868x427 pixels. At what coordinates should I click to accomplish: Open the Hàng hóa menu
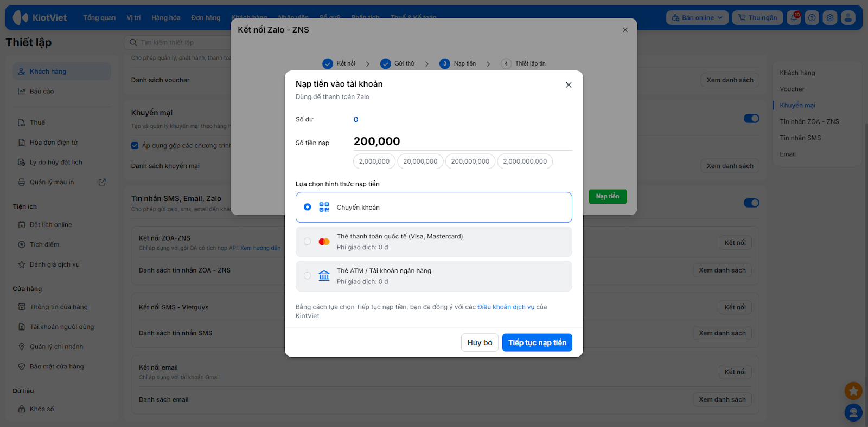166,18
